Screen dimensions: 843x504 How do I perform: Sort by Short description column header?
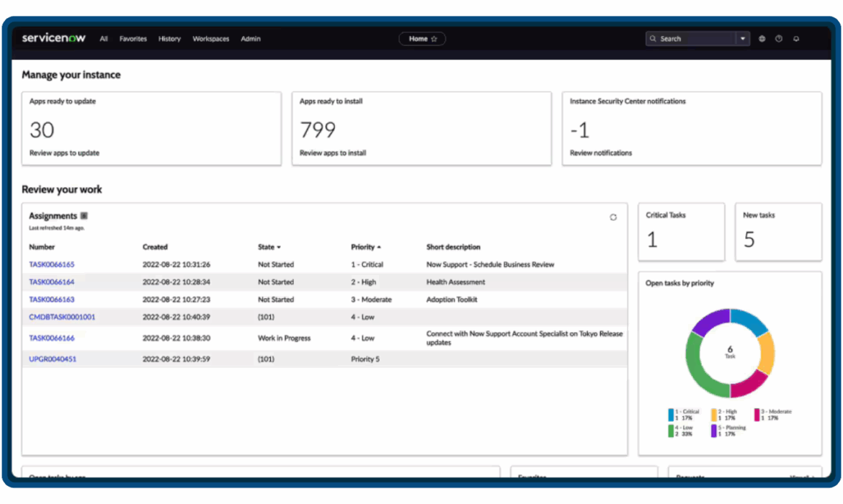[453, 247]
